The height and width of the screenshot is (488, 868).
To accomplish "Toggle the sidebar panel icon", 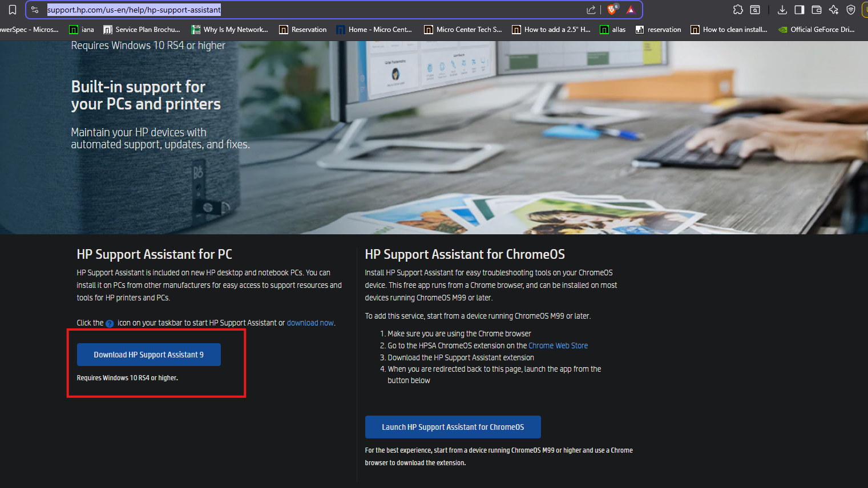I will (800, 10).
